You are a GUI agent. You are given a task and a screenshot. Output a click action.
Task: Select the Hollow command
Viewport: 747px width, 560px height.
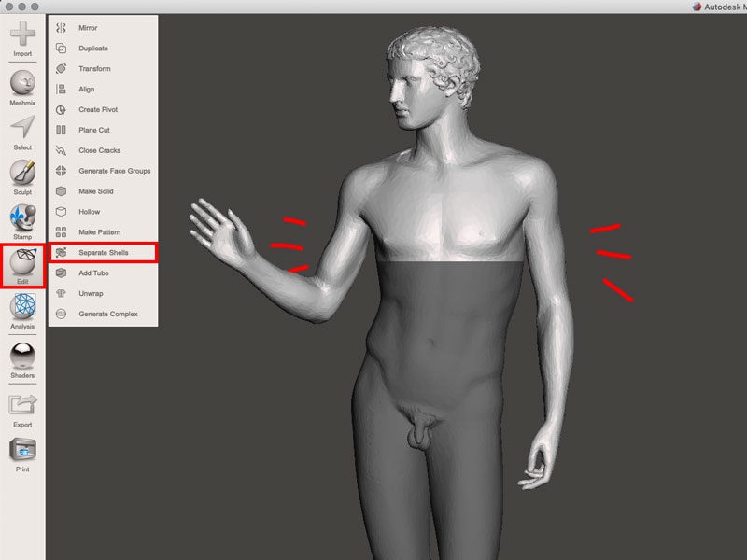point(89,212)
